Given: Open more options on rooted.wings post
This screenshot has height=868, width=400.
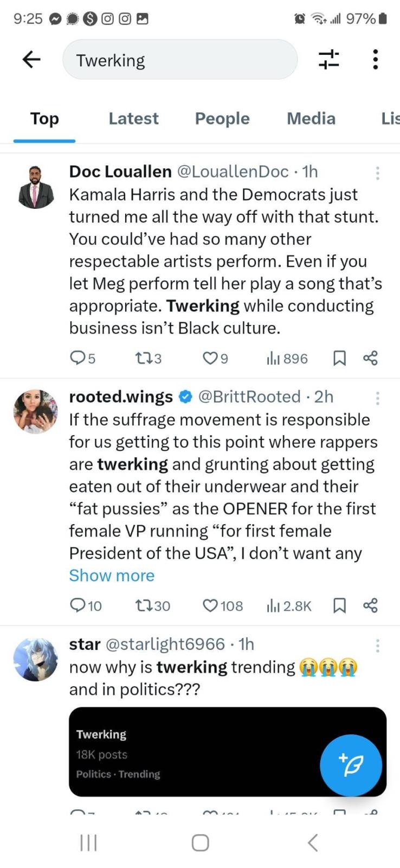Looking at the screenshot, I should [377, 398].
